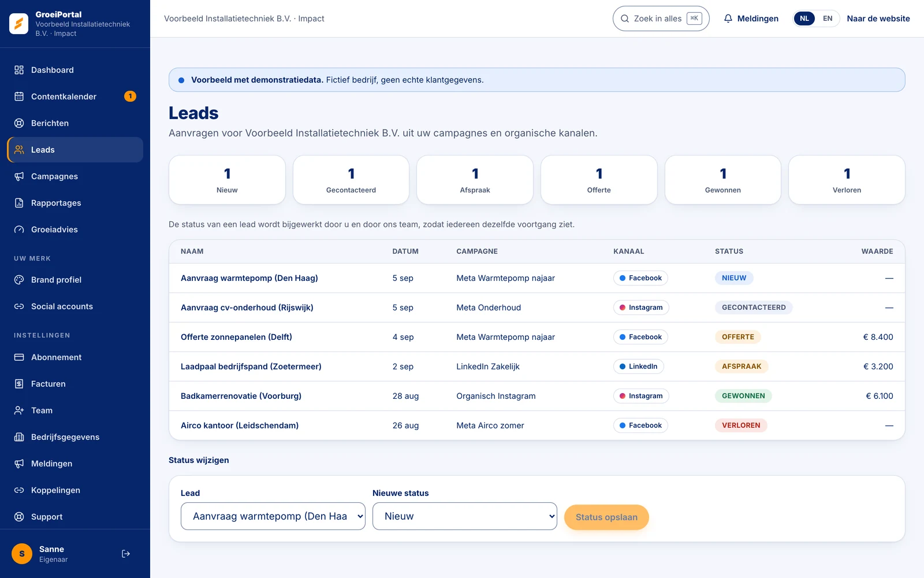This screenshot has width=924, height=578.
Task: Open Bedrijfsgegevens in the sidebar
Action: (75, 437)
